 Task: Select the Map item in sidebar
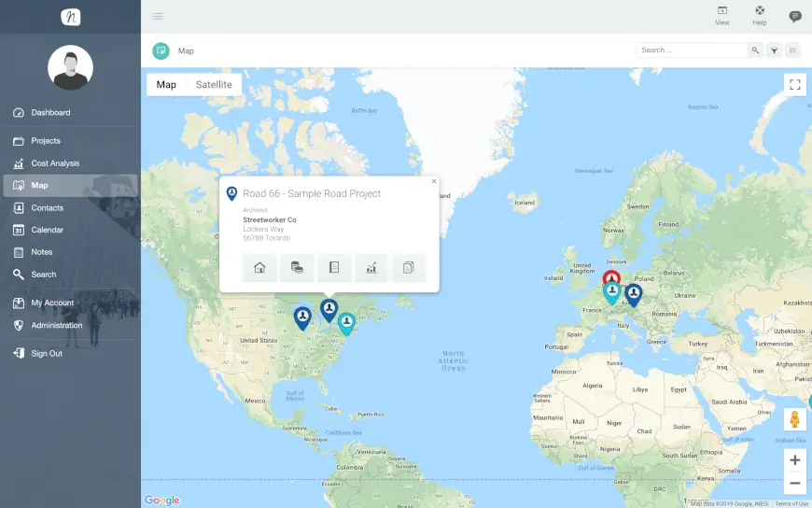point(70,186)
